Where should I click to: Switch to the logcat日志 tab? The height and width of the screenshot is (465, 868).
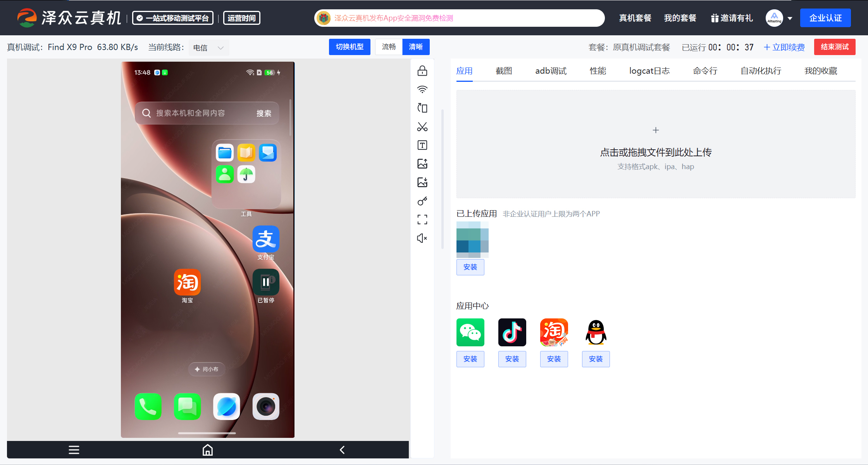(x=649, y=71)
